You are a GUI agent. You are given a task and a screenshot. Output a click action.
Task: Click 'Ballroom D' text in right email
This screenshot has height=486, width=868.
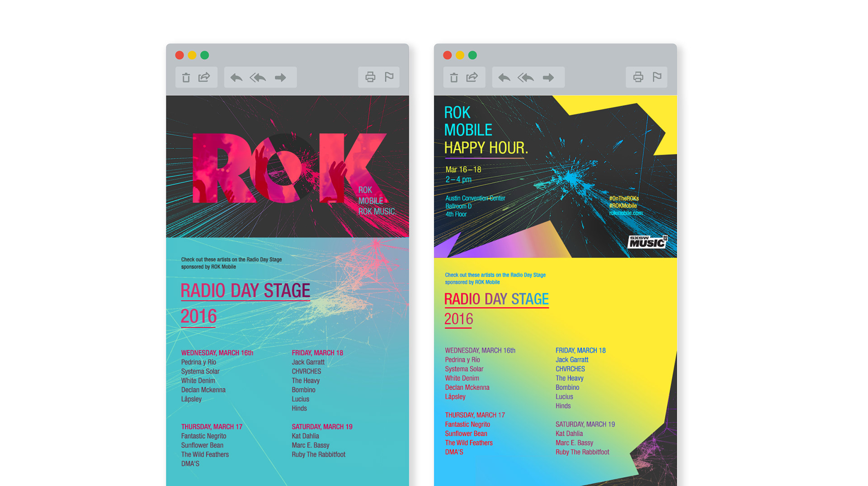pyautogui.click(x=458, y=206)
